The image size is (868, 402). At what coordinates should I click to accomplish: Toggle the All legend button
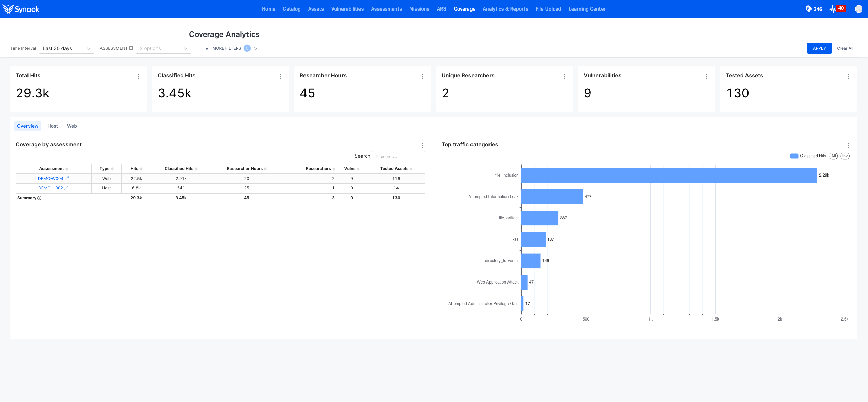834,156
